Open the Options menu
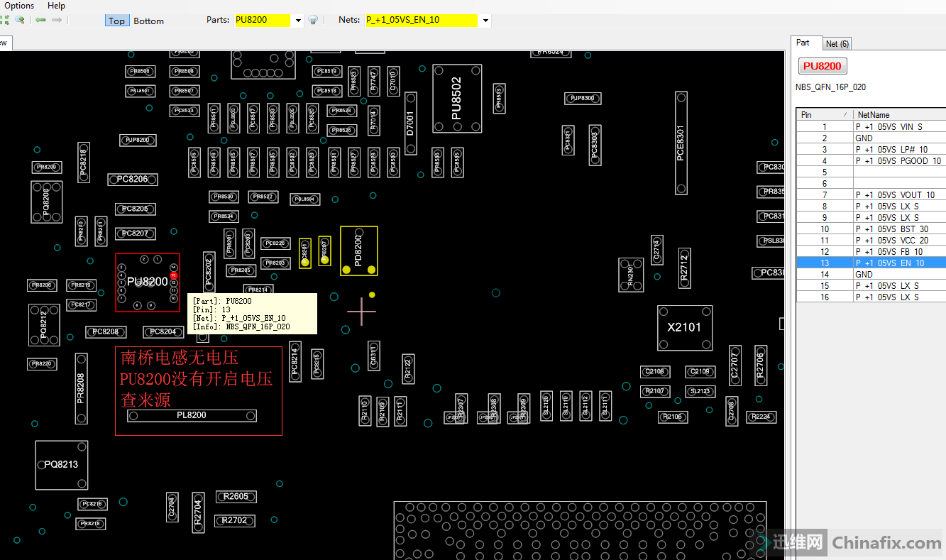This screenshot has width=946, height=560. tap(19, 6)
